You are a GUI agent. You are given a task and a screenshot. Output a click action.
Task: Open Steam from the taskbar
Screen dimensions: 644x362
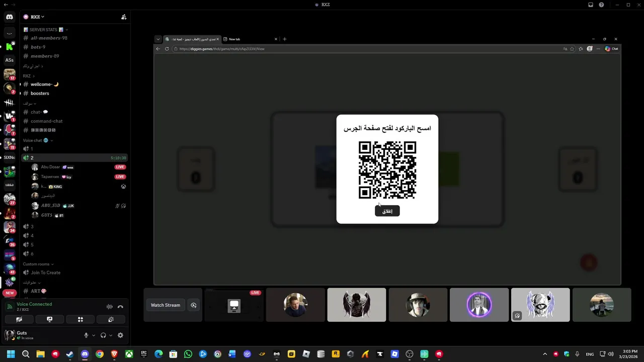[70, 354]
